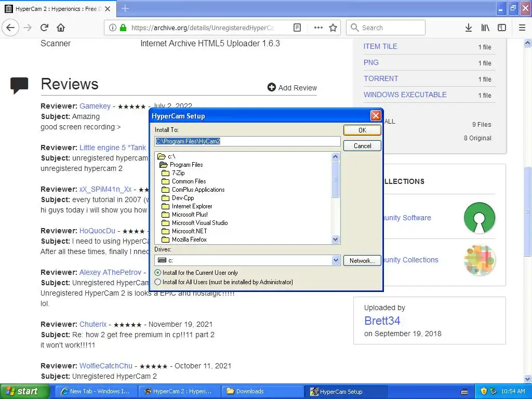Switch to New Tab Internet Explorer taskbar button

click(96, 391)
